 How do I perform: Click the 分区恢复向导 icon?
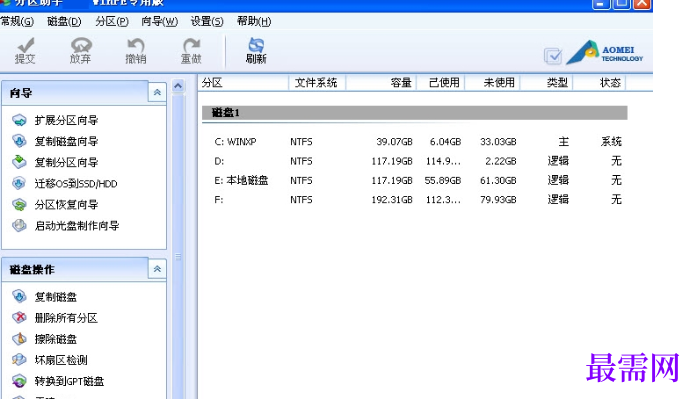point(20,204)
